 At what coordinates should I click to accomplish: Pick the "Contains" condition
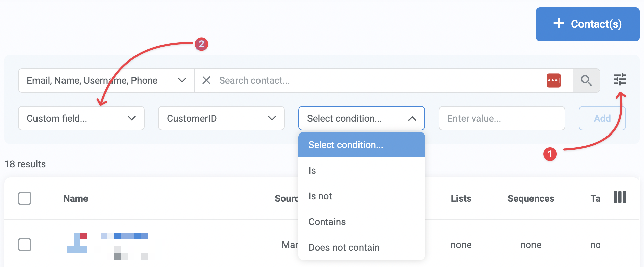(x=327, y=222)
